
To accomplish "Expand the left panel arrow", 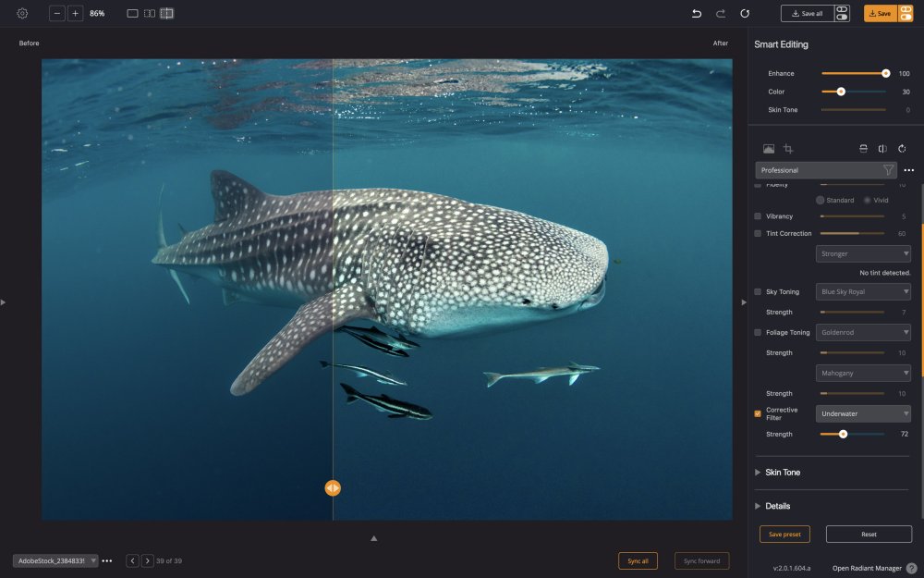I will coord(3,302).
